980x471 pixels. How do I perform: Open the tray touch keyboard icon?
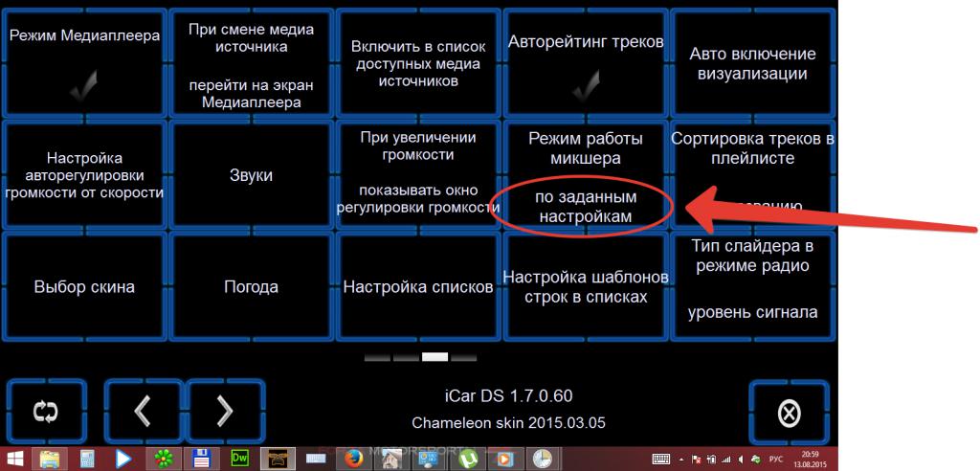(661, 460)
